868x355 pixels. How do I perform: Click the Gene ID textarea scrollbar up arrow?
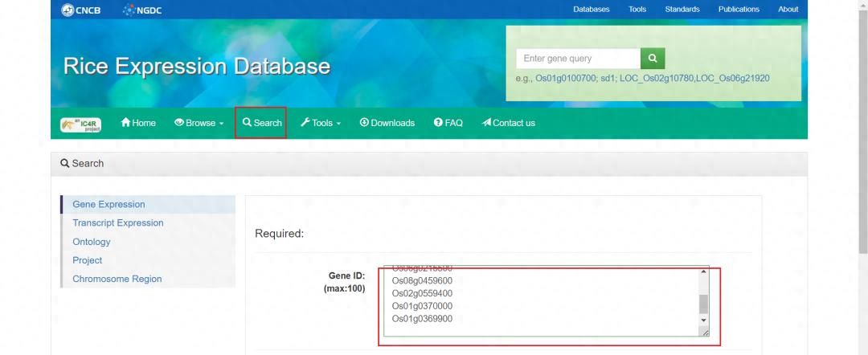(703, 272)
